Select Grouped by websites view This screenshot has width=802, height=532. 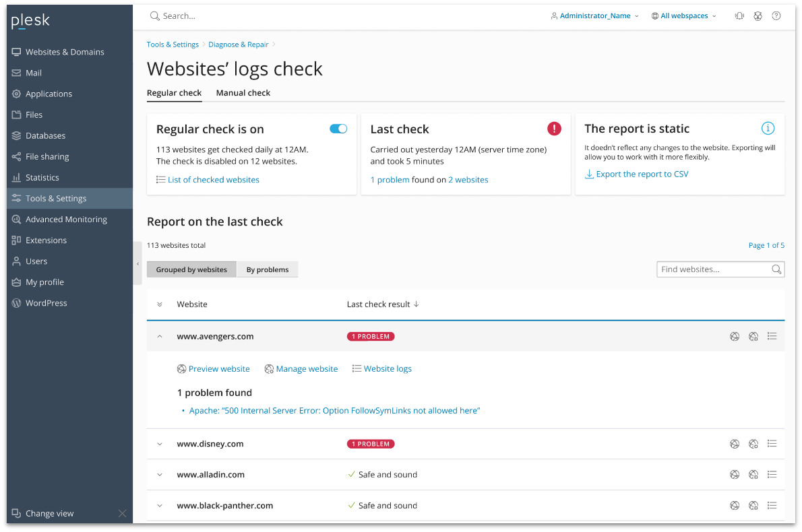tap(191, 269)
